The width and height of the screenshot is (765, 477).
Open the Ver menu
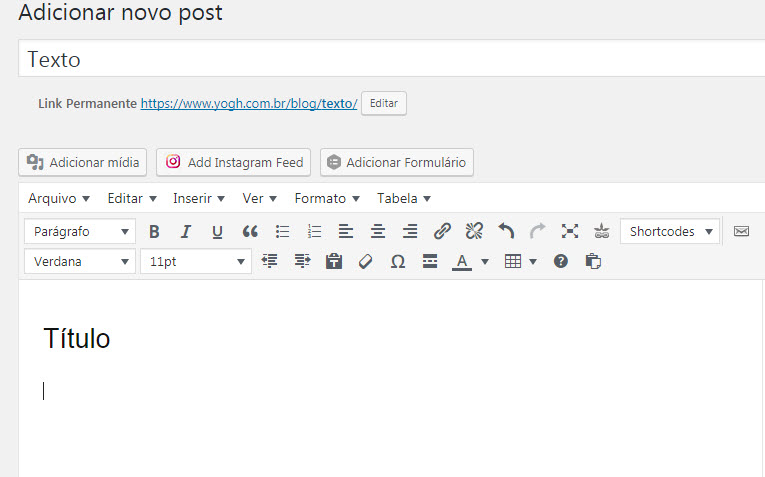(x=259, y=199)
